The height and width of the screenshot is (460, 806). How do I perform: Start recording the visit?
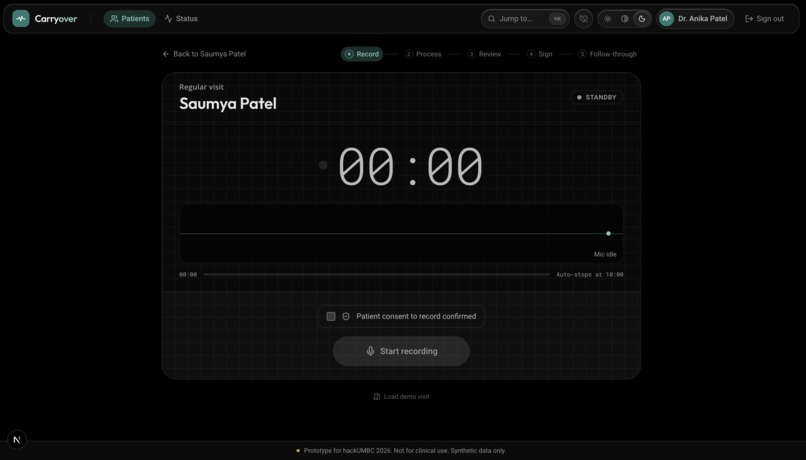click(401, 351)
